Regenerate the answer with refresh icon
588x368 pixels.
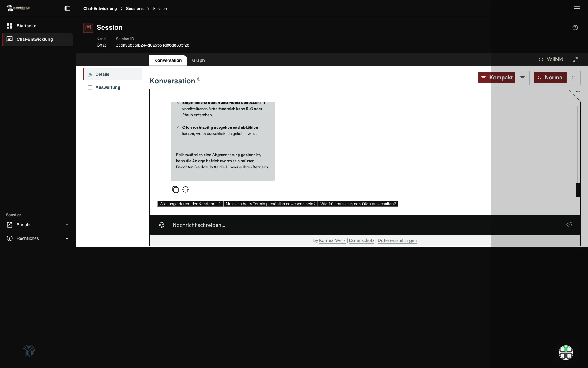coord(186,190)
